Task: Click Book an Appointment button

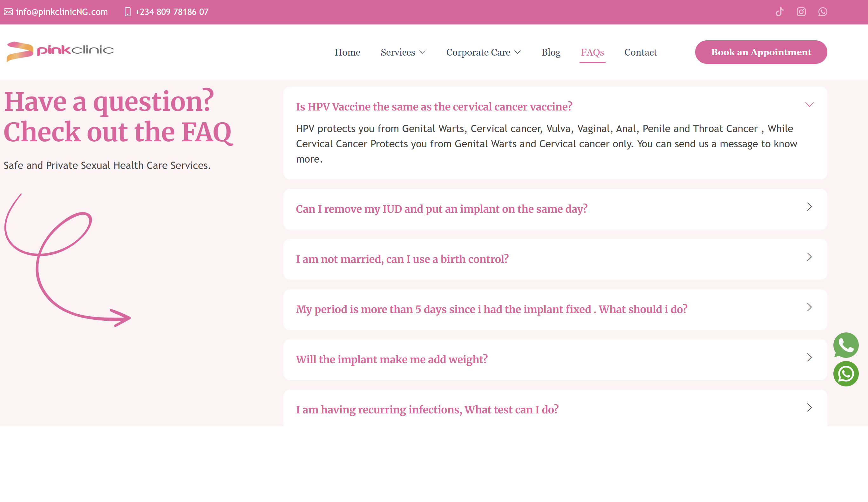Action: (761, 52)
